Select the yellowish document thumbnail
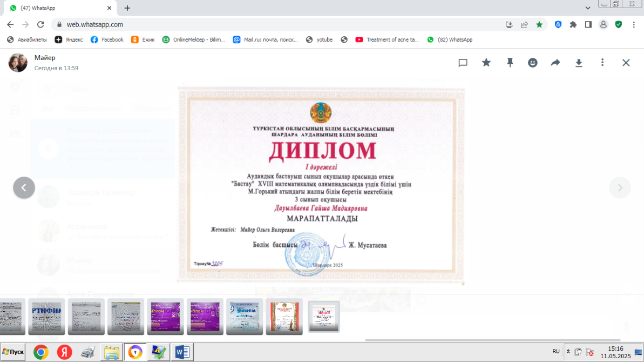644x362 pixels. 126,317
